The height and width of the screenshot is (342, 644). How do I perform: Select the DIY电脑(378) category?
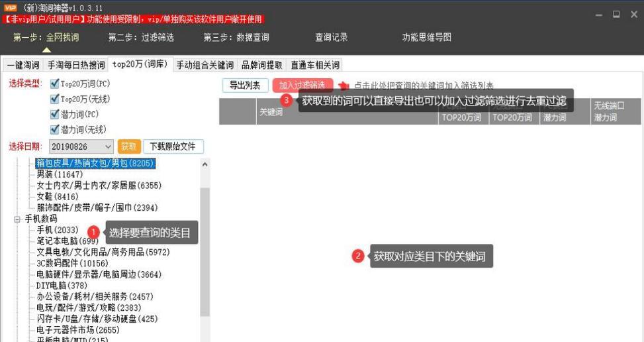(62, 285)
